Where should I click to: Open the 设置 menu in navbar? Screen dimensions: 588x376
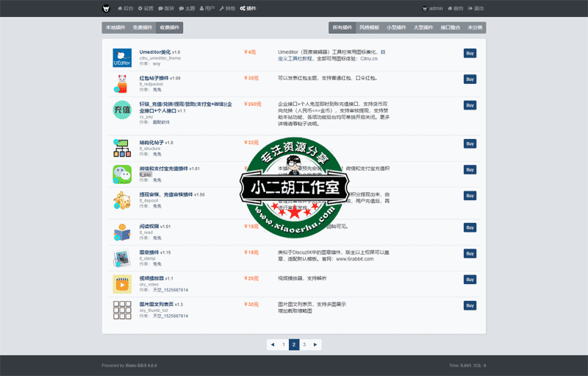coord(145,8)
